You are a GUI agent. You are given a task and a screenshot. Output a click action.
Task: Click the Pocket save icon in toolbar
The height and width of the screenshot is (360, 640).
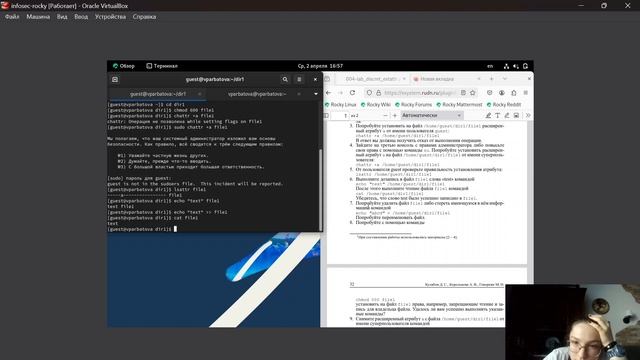(489, 93)
